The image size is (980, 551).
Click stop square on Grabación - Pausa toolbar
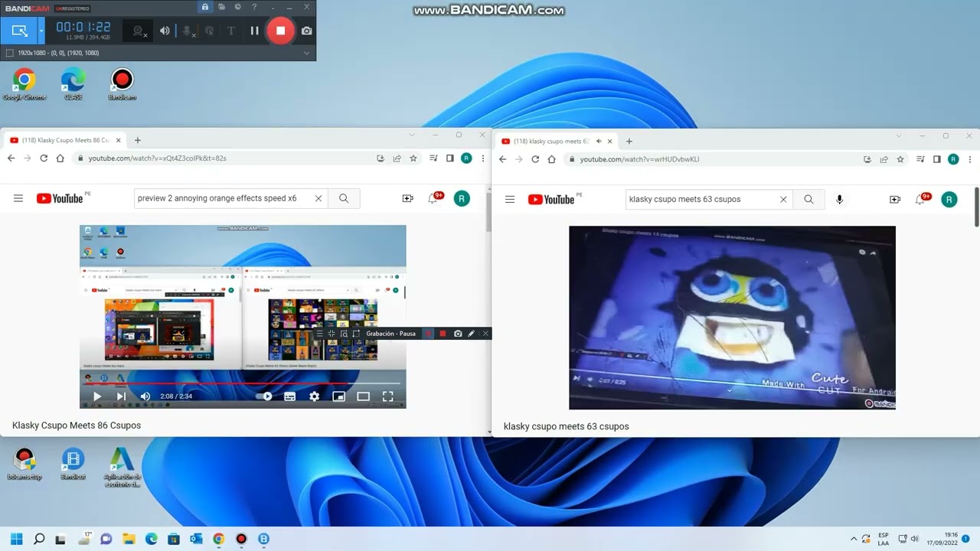tap(443, 334)
